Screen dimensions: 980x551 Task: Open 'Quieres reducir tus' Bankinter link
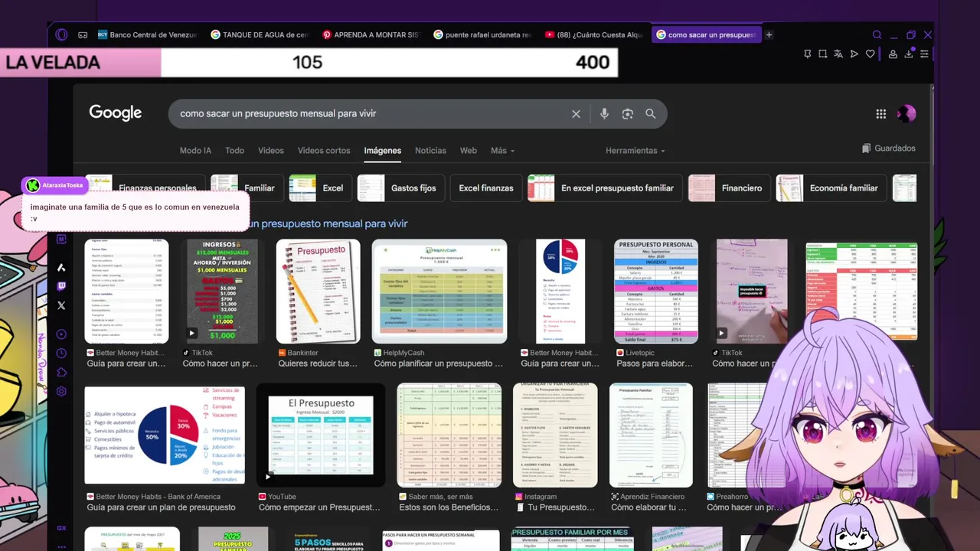click(317, 364)
